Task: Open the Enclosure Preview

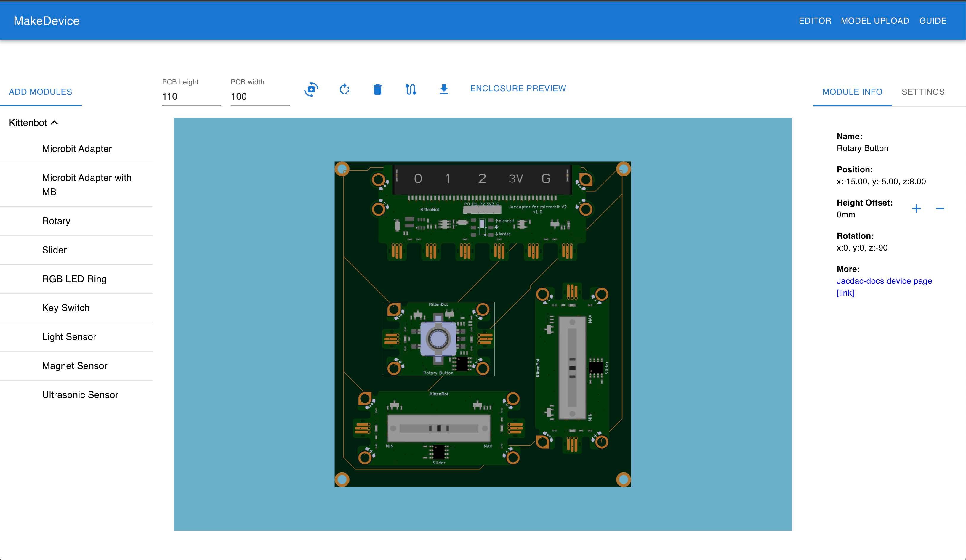Action: click(x=518, y=89)
